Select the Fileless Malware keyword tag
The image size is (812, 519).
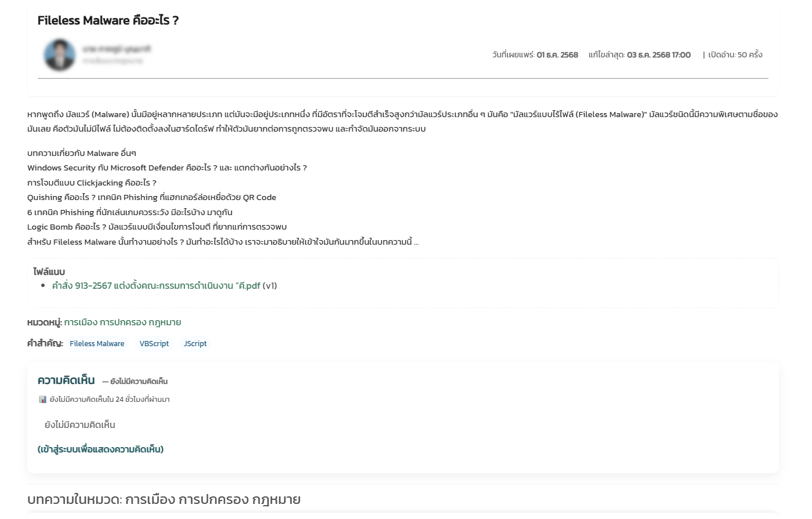point(97,343)
